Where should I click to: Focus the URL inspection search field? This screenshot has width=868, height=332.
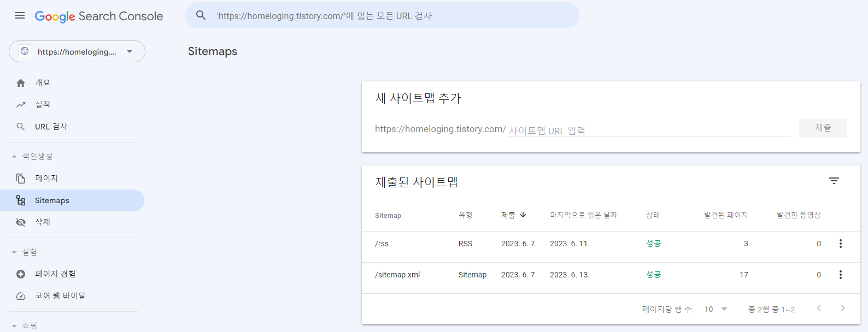click(x=383, y=15)
